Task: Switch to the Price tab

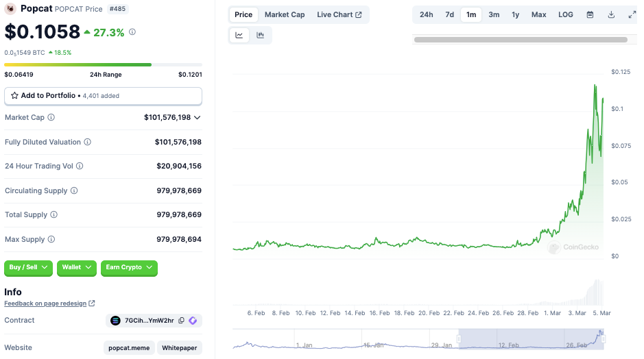Action: (x=243, y=15)
